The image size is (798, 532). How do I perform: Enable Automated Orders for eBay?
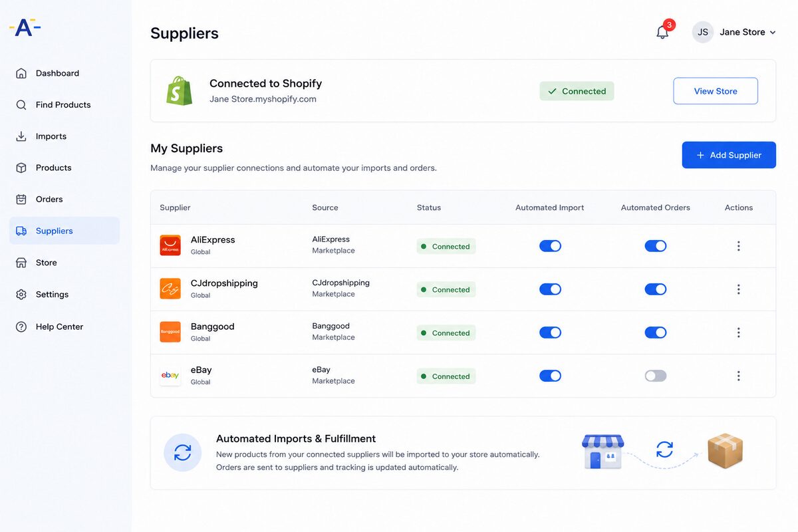click(x=655, y=376)
